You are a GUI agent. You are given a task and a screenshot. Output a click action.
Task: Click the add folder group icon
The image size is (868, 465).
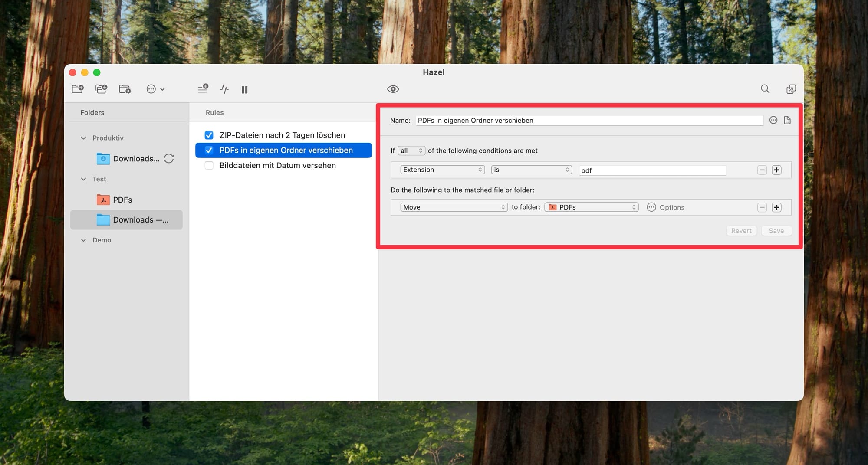(x=101, y=89)
